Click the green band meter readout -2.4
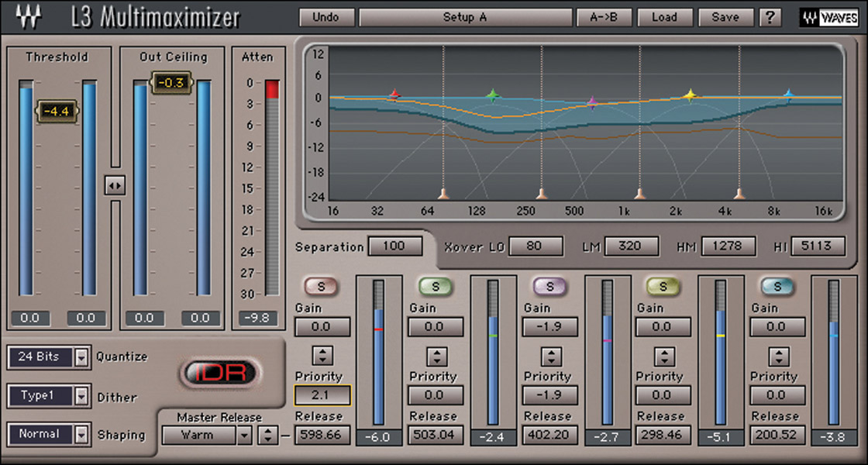This screenshot has width=868, height=465. coord(492,437)
